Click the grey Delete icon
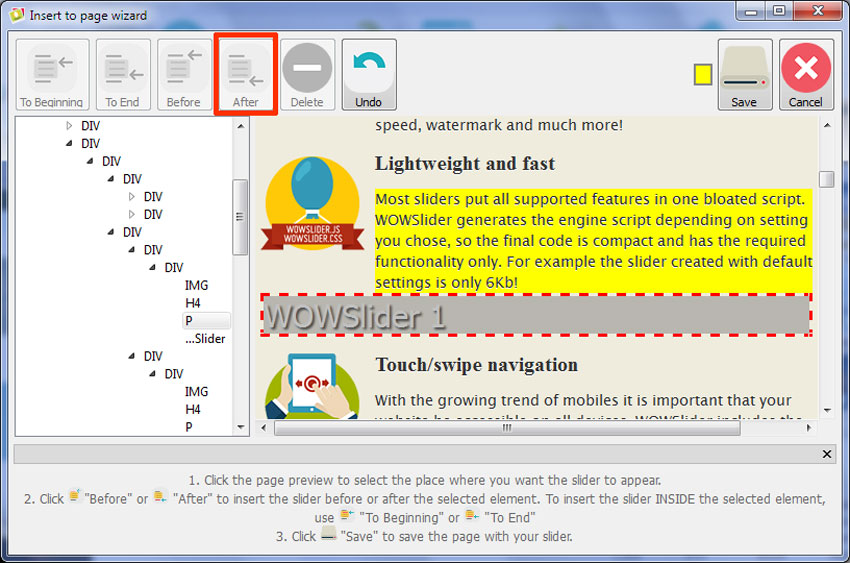The image size is (850, 563). pyautogui.click(x=307, y=74)
